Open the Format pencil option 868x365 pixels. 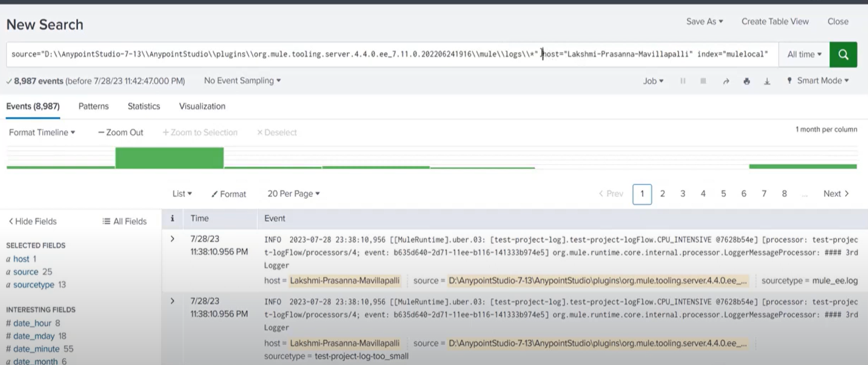tap(229, 194)
